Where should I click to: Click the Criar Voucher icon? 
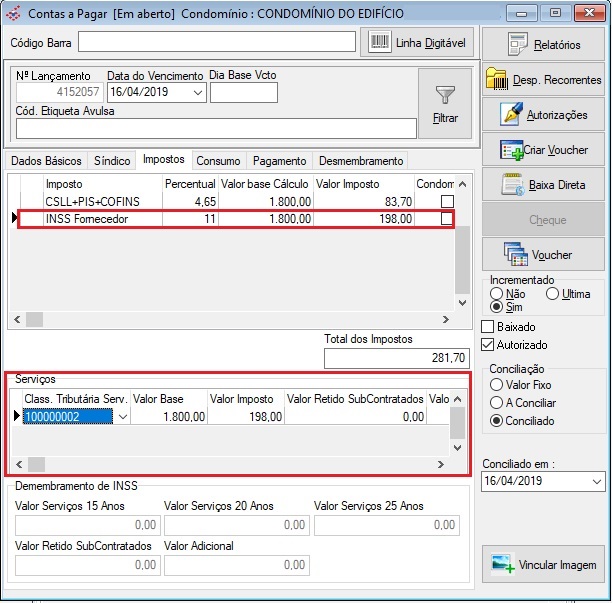(511, 149)
